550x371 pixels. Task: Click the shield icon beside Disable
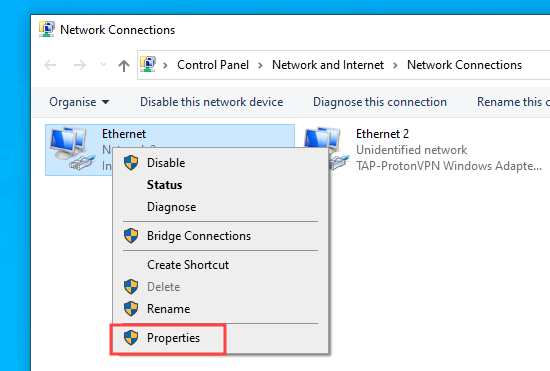pos(131,163)
